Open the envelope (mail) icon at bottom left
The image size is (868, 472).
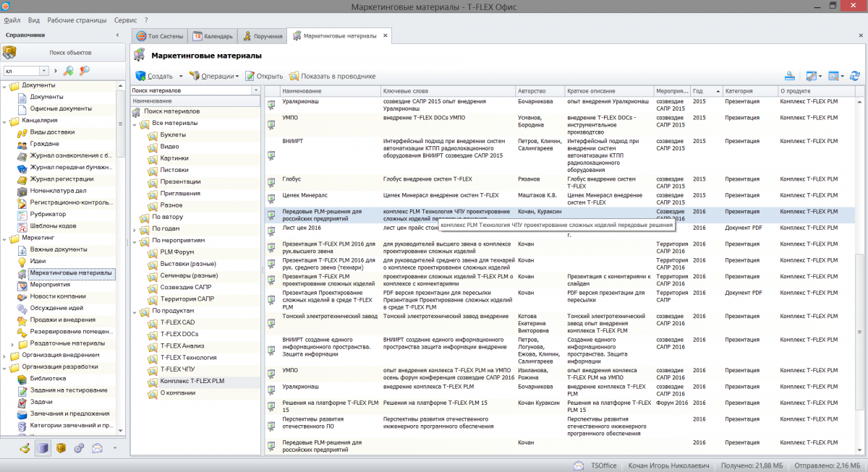(x=96, y=448)
